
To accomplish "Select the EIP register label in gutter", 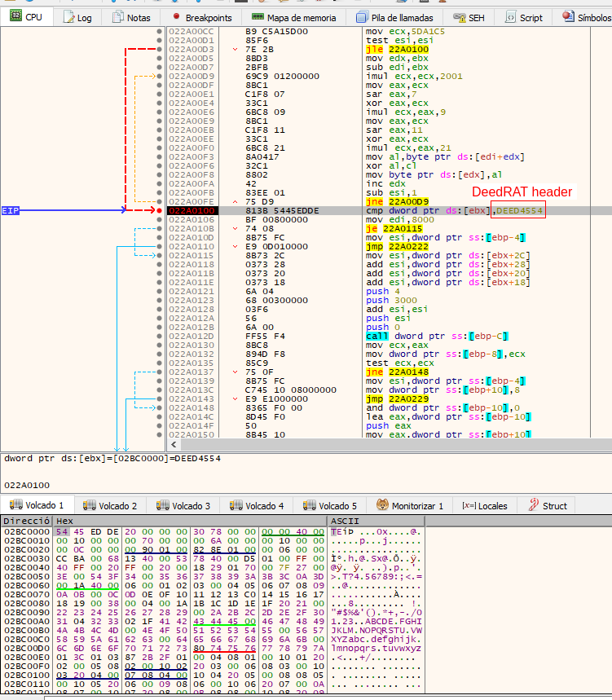I will 11,210.
